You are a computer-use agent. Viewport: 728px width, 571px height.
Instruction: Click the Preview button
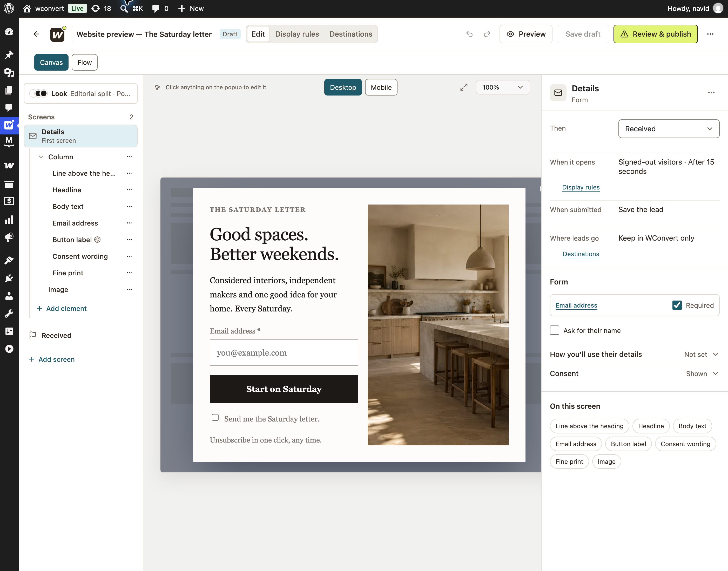526,34
